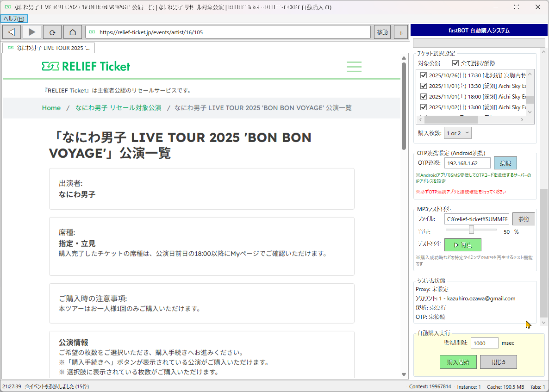The image size is (549, 392).
Task: Uncheck the 2025/11/02 13:00 愛知 performance
Action: 423,107
